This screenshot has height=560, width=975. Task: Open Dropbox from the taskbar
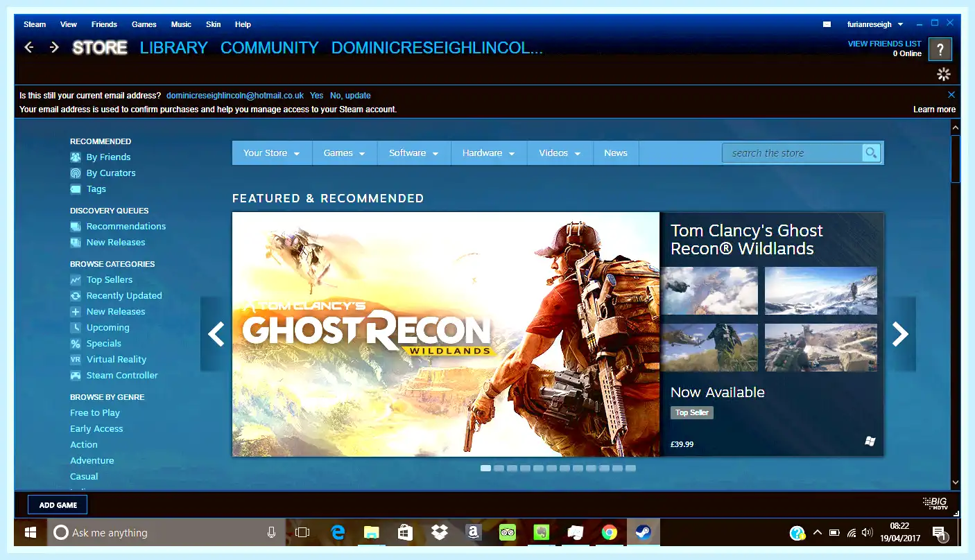click(x=439, y=532)
